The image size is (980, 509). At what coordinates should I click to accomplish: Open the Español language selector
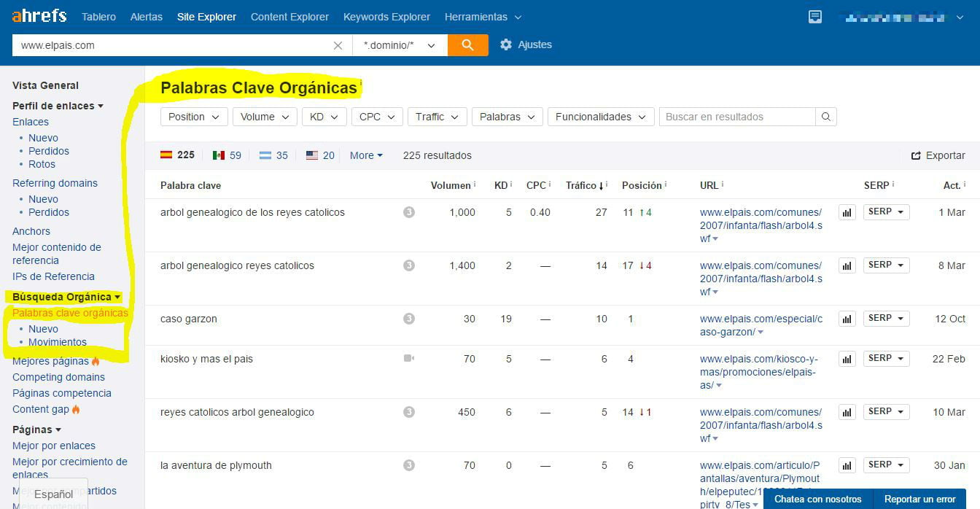coord(53,494)
